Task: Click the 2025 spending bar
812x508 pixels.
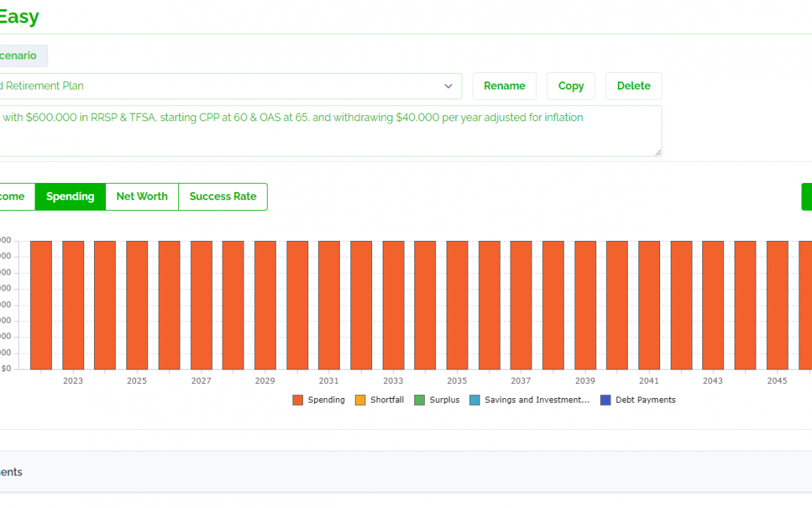Action: [x=138, y=305]
